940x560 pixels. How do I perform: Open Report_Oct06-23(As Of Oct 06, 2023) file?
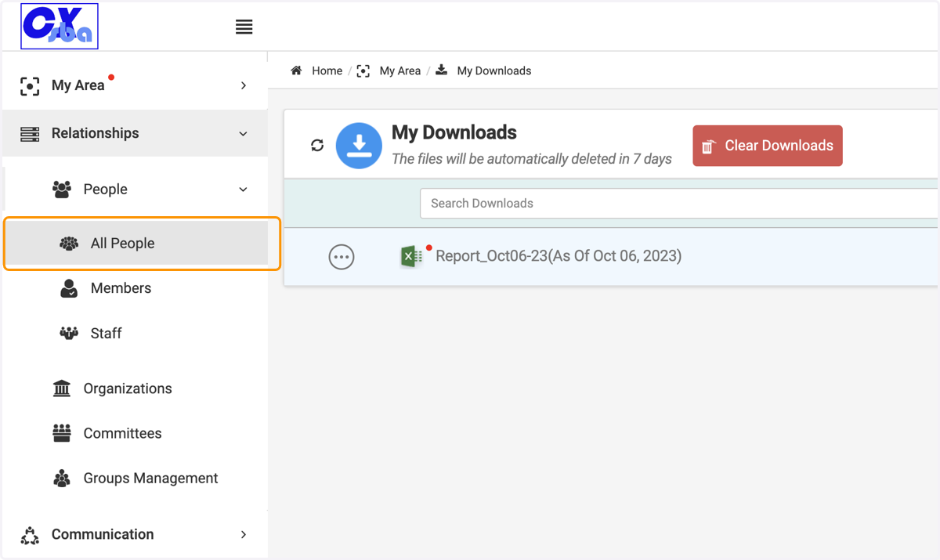[559, 256]
